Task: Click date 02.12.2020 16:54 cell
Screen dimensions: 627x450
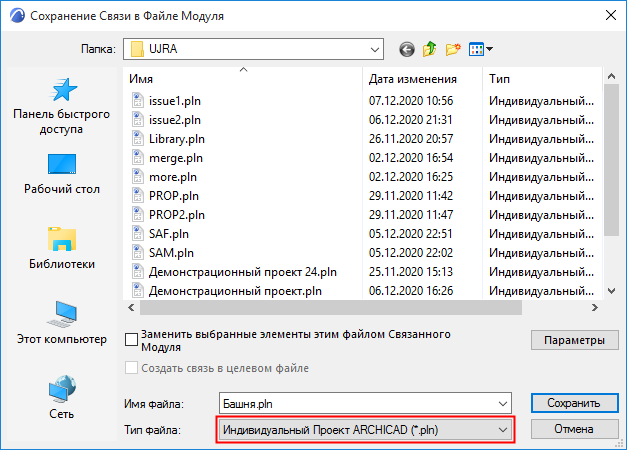Action: (411, 158)
